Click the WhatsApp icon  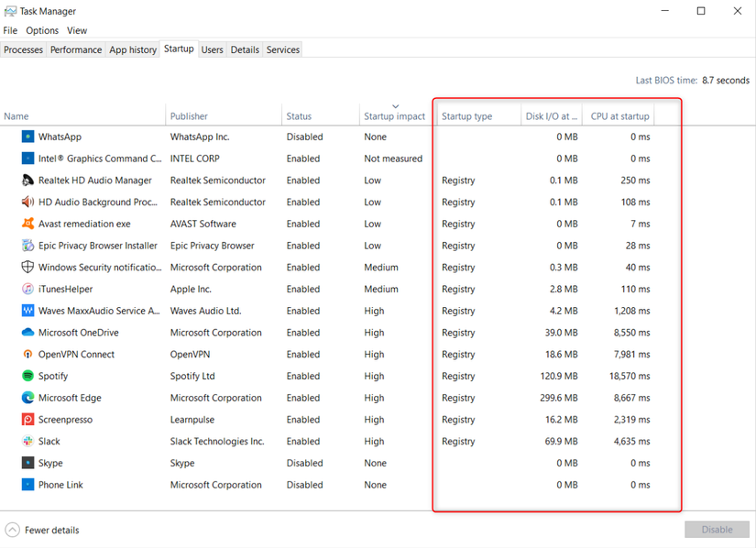27,137
